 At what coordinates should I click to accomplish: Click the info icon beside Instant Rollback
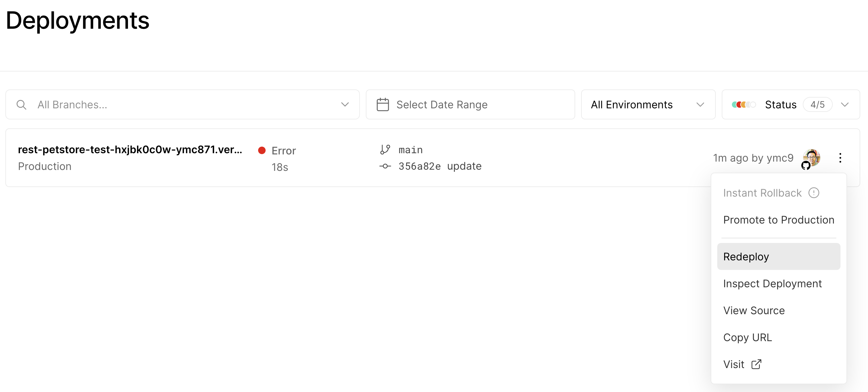pos(813,193)
